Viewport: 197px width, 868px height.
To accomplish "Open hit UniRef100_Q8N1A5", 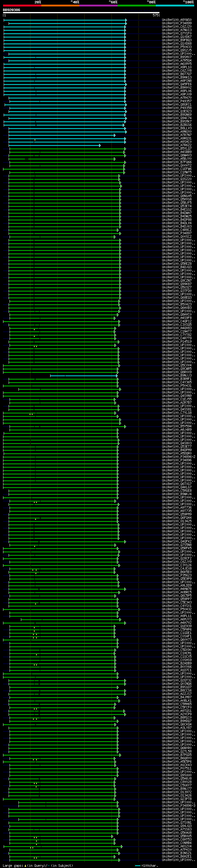I will coord(177,196).
